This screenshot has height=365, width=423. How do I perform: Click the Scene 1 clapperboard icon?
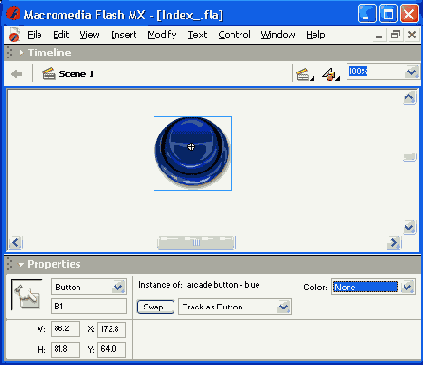pyautogui.click(x=49, y=74)
